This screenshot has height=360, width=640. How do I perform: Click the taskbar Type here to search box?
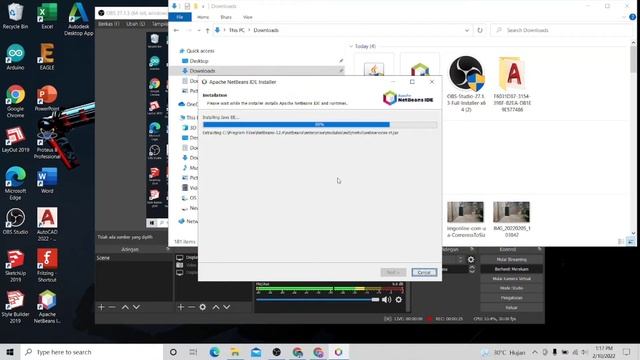[x=92, y=352]
